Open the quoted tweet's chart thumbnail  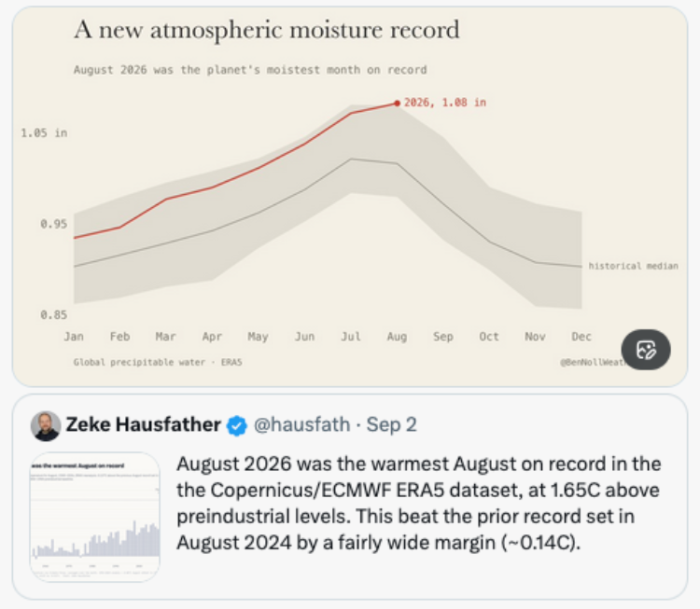(94, 517)
